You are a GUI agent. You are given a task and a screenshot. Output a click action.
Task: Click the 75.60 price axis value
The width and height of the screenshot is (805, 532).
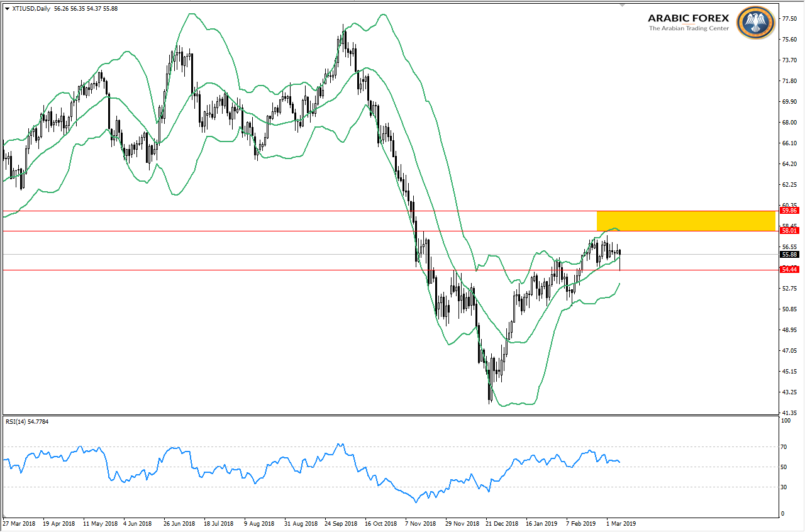(789, 40)
